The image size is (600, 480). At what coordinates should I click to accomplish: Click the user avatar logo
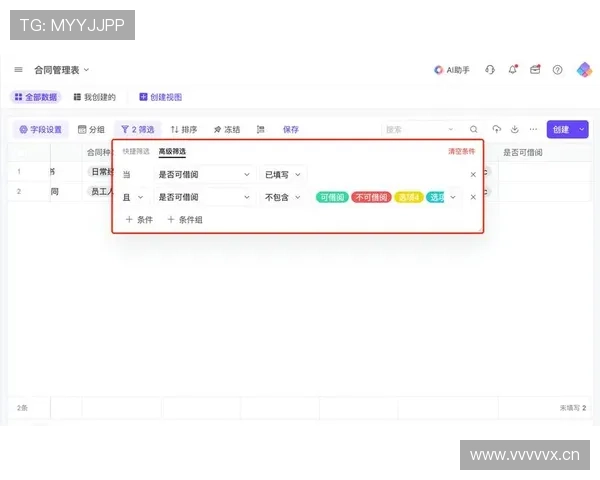pos(584,70)
